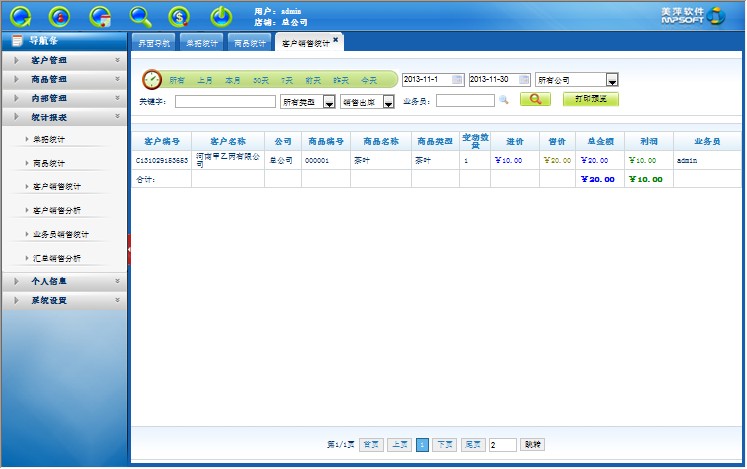
Task: Click the first circular arrow toolbar icon
Action: click(21, 16)
